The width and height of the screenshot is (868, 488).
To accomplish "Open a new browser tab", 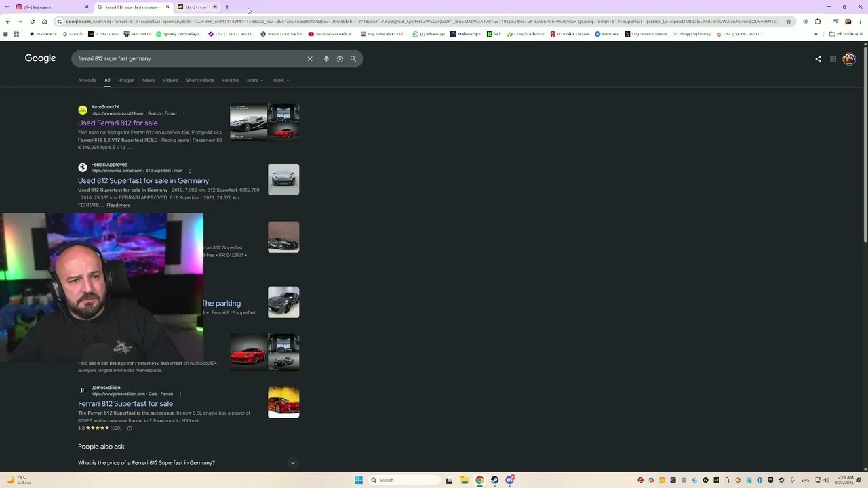I will coord(227,7).
